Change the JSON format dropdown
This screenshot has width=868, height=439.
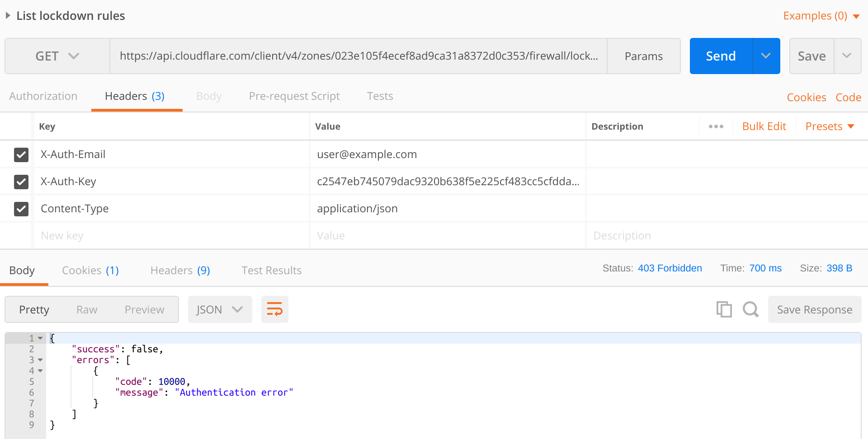pos(220,309)
